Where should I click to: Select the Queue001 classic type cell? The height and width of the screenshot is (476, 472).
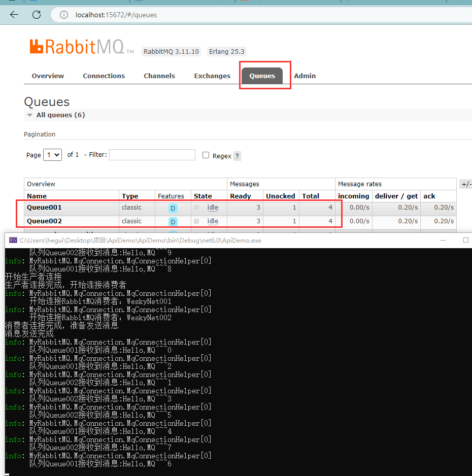(132, 208)
